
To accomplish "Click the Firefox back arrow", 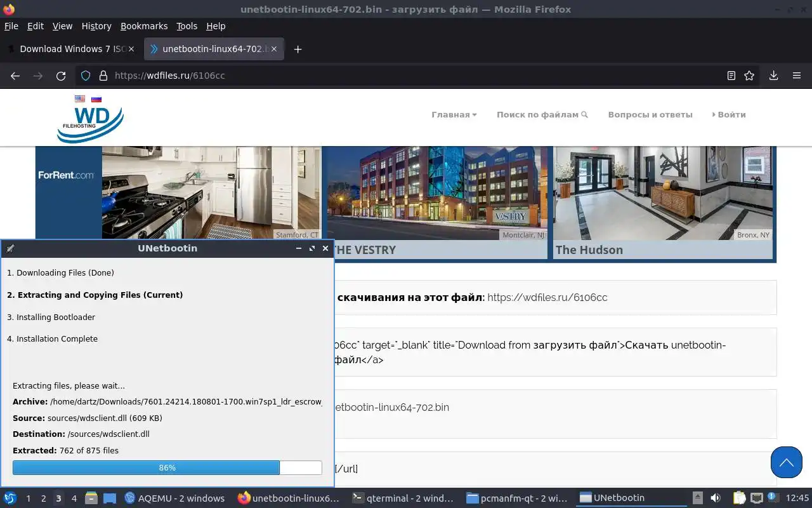I will [x=15, y=76].
